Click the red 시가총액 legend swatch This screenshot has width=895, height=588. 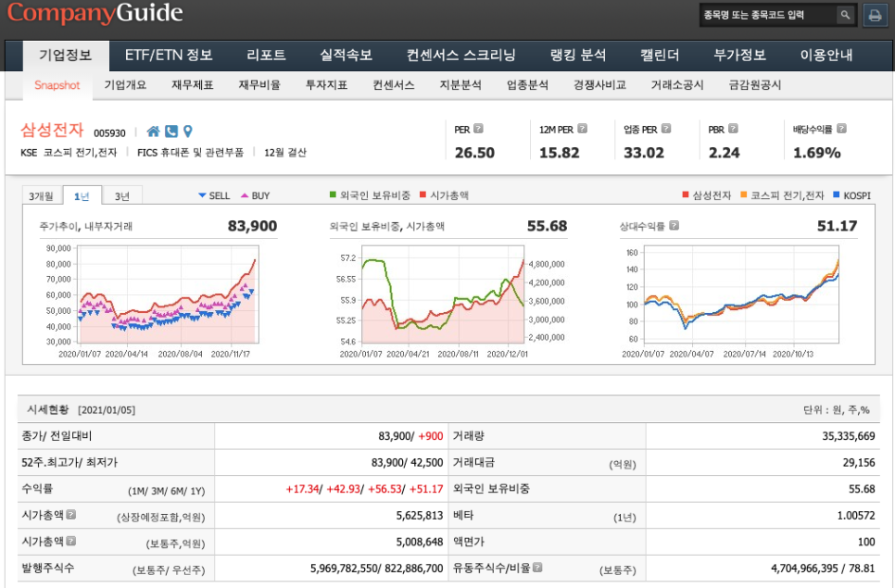tap(423, 195)
